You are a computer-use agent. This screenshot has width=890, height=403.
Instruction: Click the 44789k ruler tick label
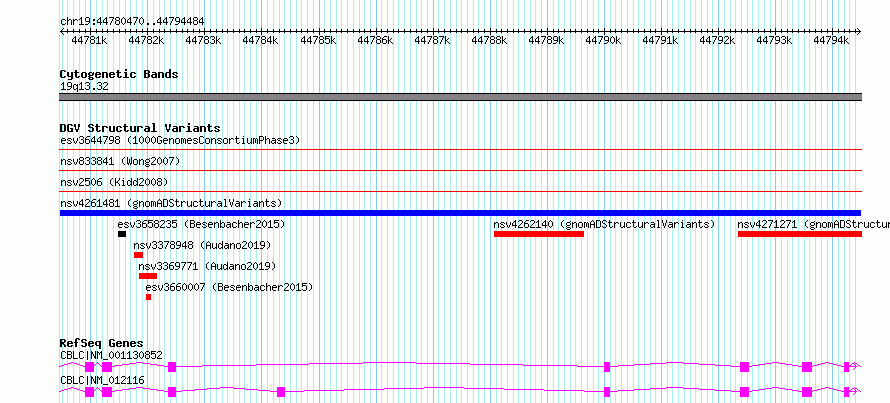(546, 40)
